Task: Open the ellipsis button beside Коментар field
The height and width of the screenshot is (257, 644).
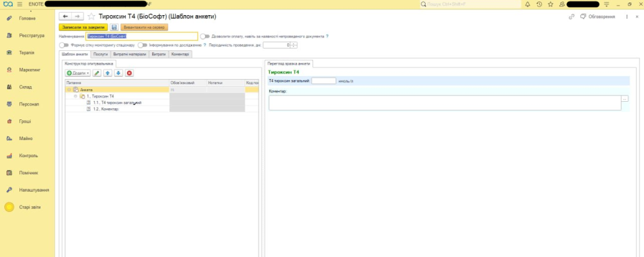Action: (x=625, y=99)
